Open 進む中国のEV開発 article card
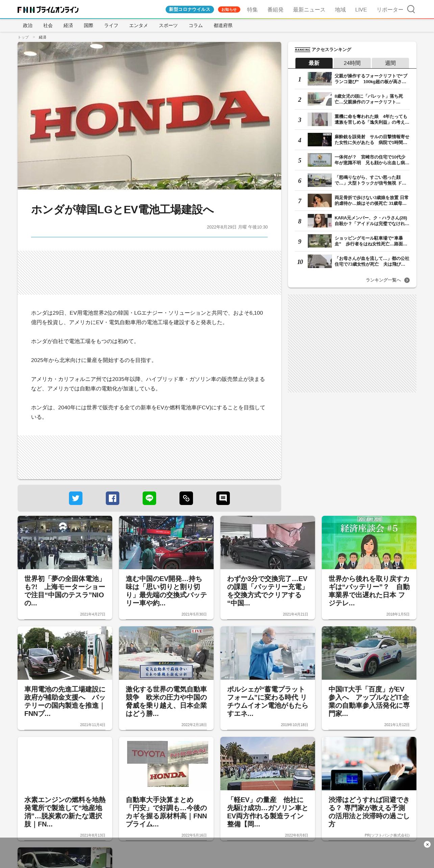 tap(166, 568)
